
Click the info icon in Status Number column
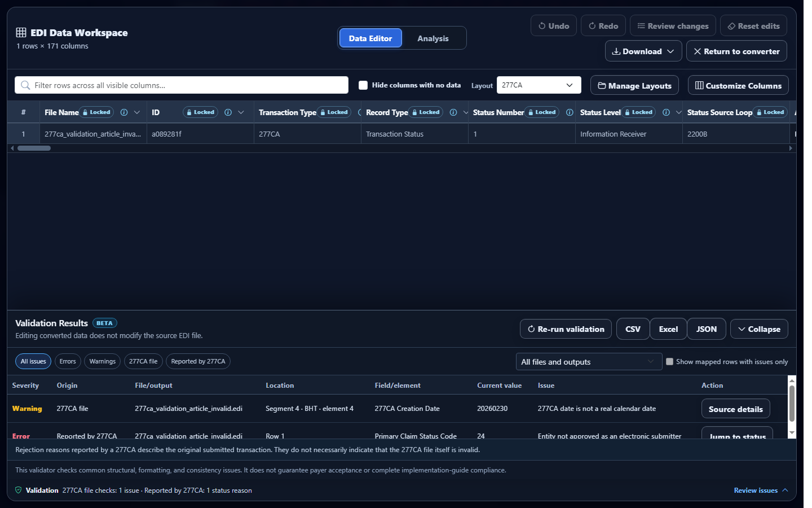pyautogui.click(x=570, y=112)
